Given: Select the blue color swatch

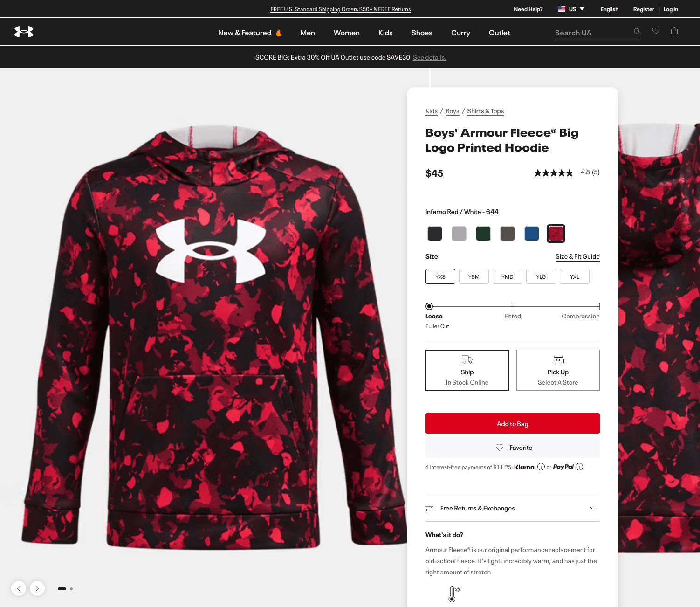Looking at the screenshot, I should (532, 234).
